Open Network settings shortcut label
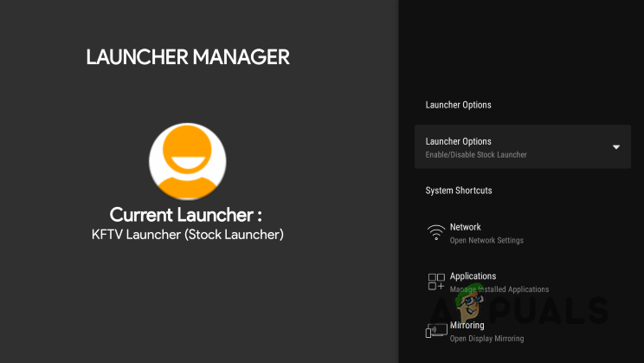644x363 pixels. (466, 227)
